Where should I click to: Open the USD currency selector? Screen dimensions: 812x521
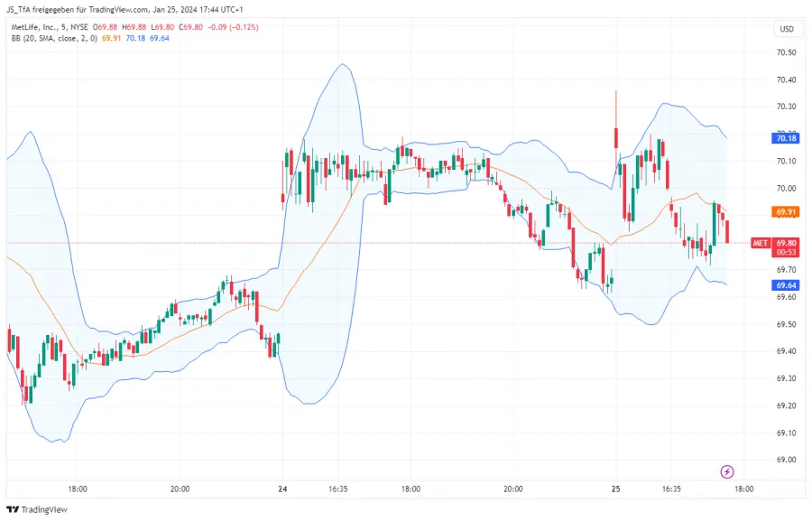[785, 29]
